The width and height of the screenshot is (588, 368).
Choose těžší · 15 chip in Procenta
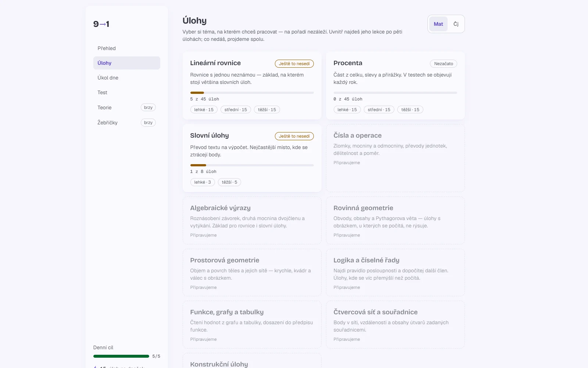(x=410, y=110)
